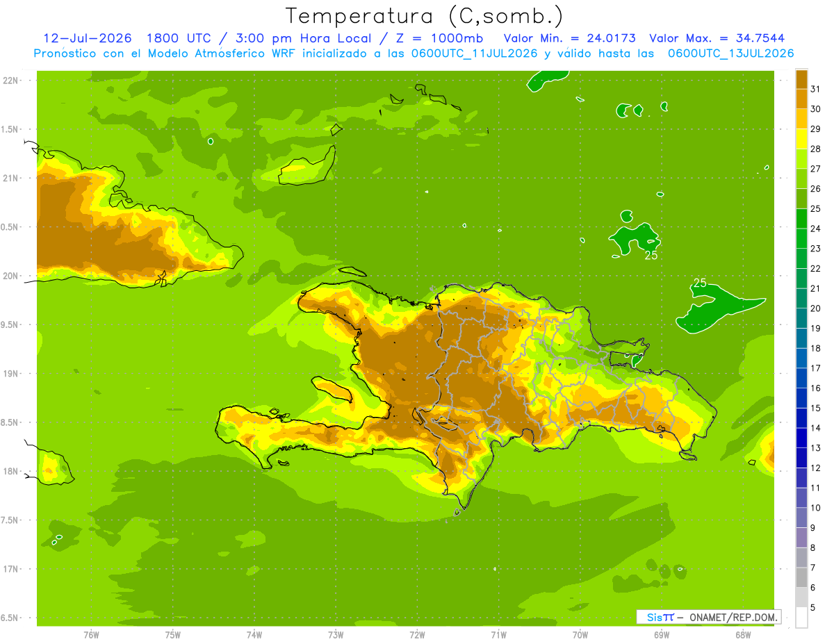Pick the blue colorbar swatch between 15 and 16
The height and width of the screenshot is (644, 834).
(801, 398)
